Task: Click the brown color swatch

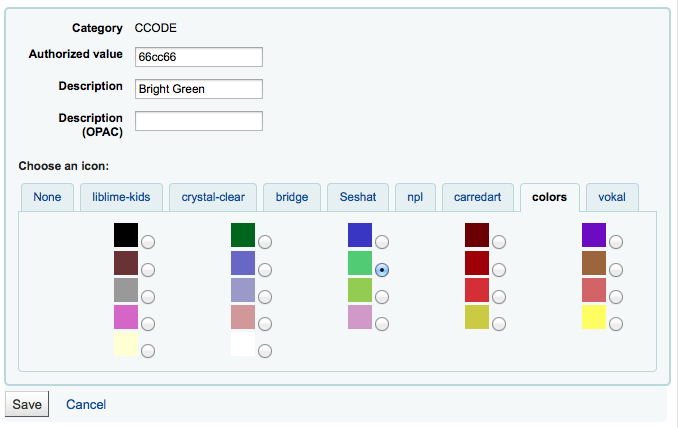Action: point(595,263)
